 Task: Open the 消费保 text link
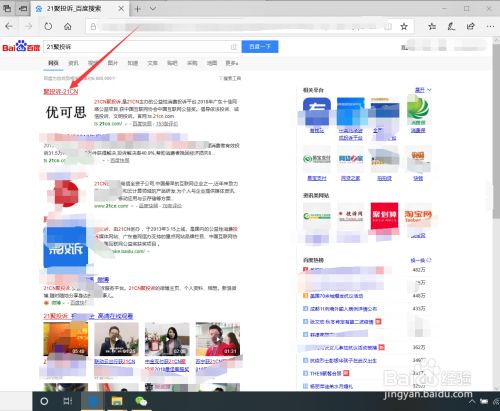[418, 131]
